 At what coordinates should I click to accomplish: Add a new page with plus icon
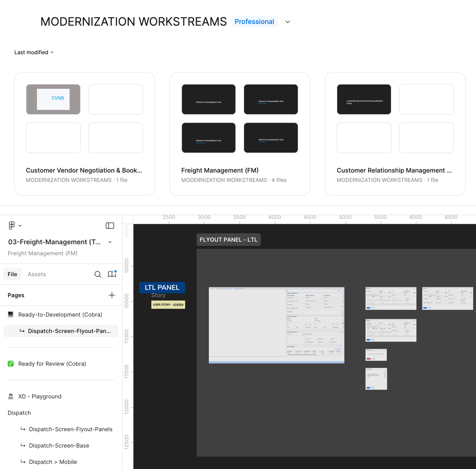[x=112, y=295]
